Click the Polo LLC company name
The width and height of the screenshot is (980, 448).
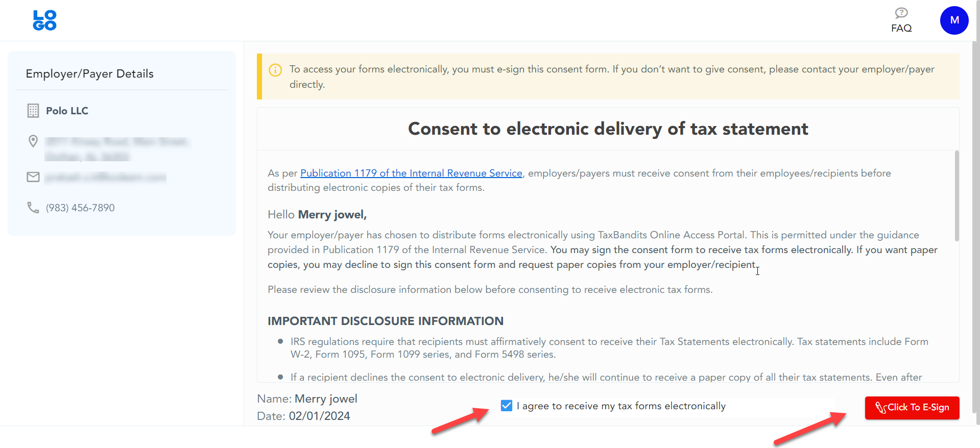point(67,111)
